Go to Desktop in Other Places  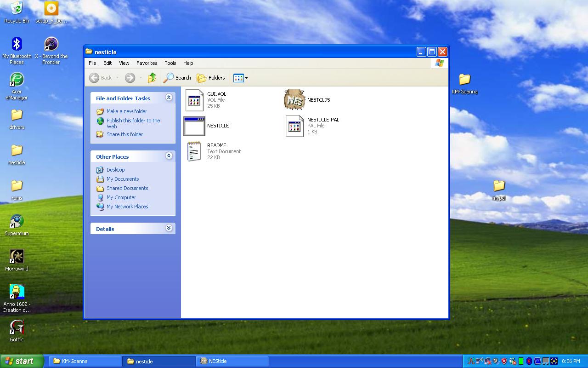115,170
